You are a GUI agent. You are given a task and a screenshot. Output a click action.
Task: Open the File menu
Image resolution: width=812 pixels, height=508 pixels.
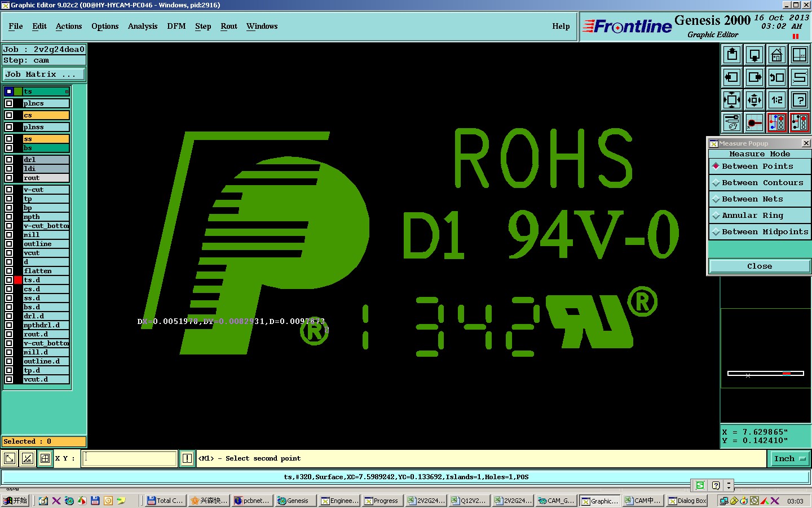[x=16, y=27]
